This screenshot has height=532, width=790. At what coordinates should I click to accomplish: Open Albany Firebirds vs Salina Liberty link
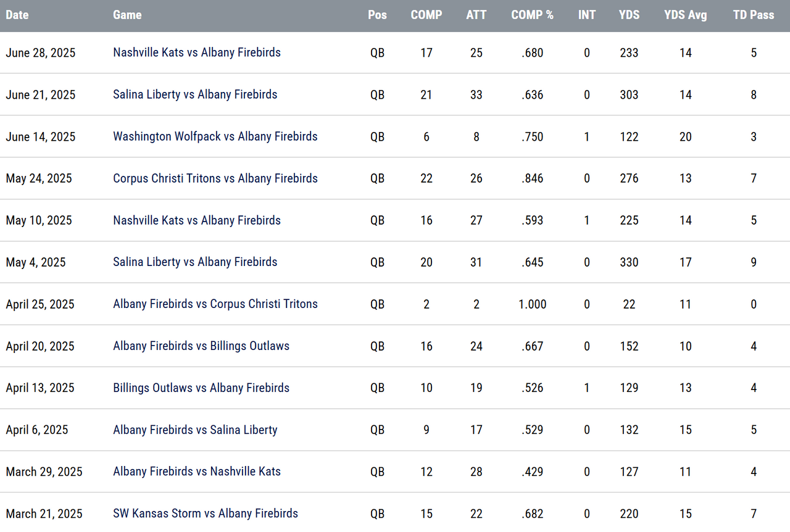click(195, 430)
